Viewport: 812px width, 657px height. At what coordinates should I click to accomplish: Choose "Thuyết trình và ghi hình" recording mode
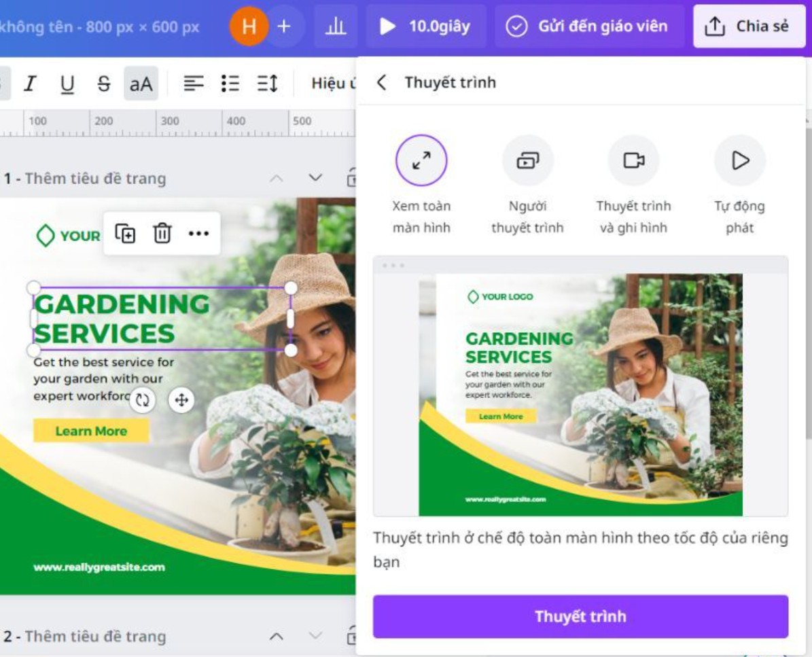pyautogui.click(x=633, y=160)
